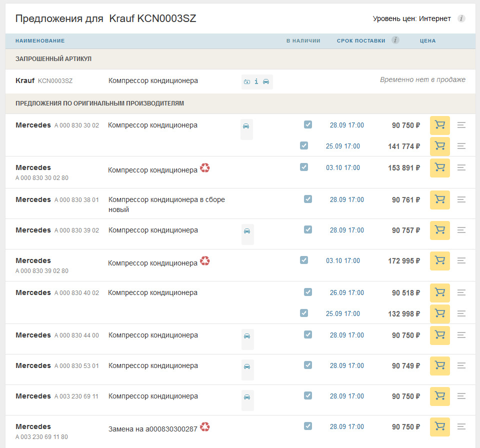Viewport: 480px width, 448px height.
Task: Expand details menu for 153 891 ₽ offer
Action: (x=461, y=167)
